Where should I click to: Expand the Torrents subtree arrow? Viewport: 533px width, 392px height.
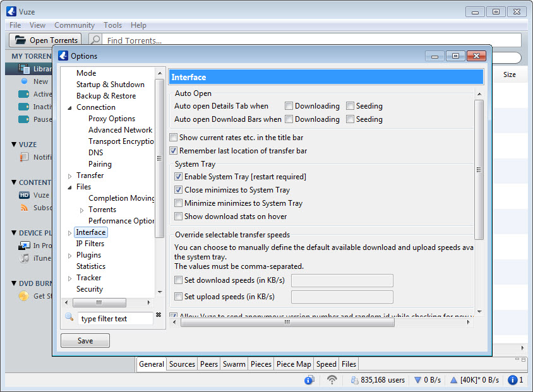(81, 210)
